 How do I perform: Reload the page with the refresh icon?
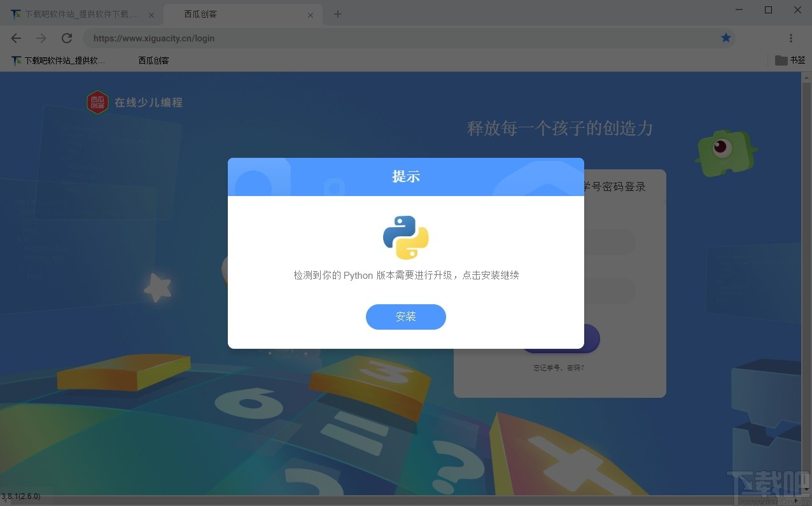[x=67, y=38]
